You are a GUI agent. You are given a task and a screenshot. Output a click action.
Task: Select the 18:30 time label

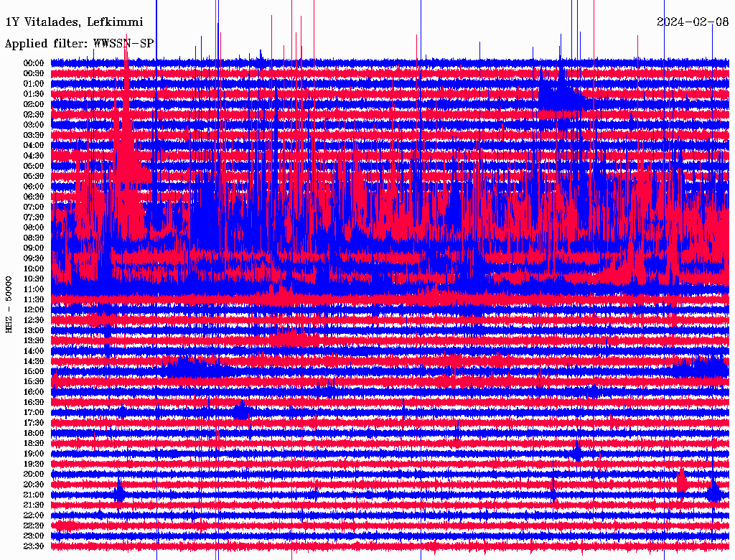click(x=34, y=444)
